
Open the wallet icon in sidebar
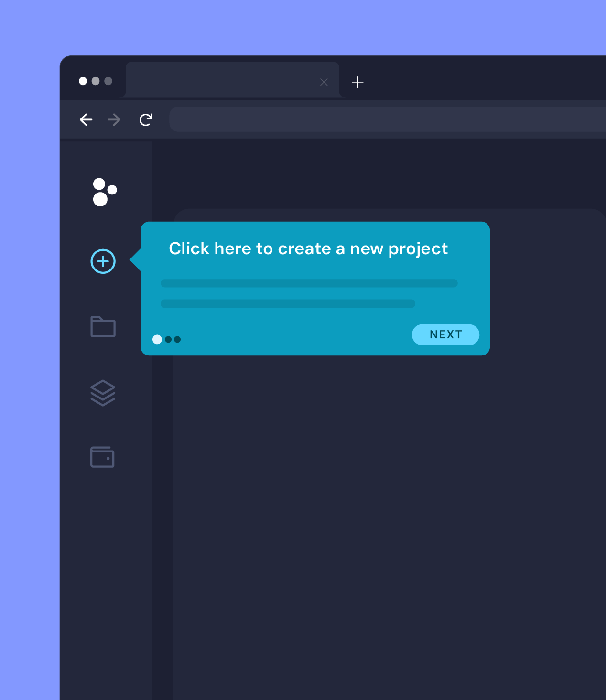pyautogui.click(x=102, y=457)
